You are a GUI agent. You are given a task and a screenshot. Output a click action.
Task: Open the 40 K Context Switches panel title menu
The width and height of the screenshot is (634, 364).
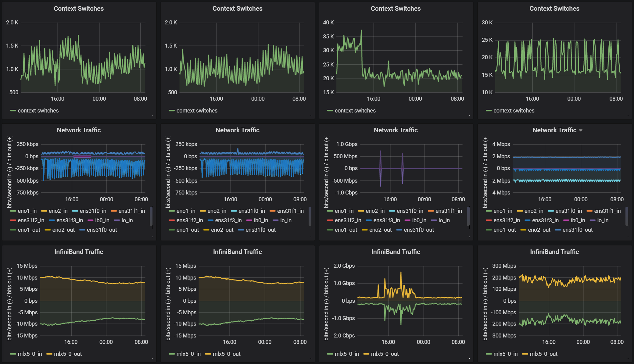pos(396,9)
